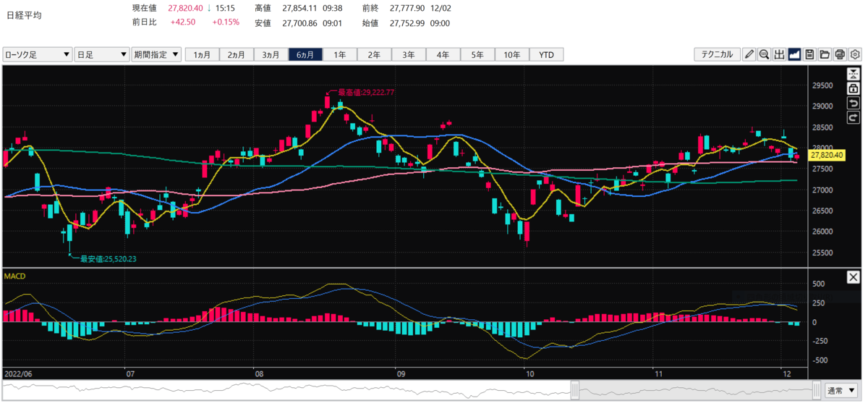Open the テクニカル indicators button
Viewport: 868px width, 406px height.
point(717,54)
